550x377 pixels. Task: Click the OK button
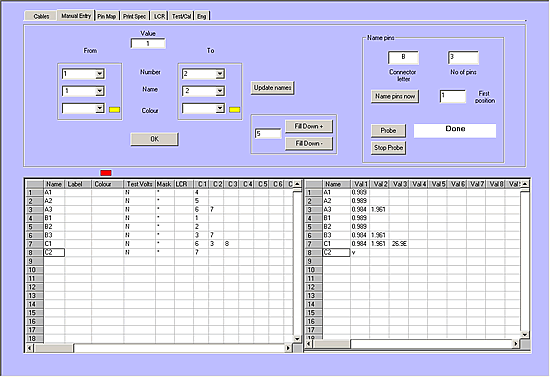154,139
